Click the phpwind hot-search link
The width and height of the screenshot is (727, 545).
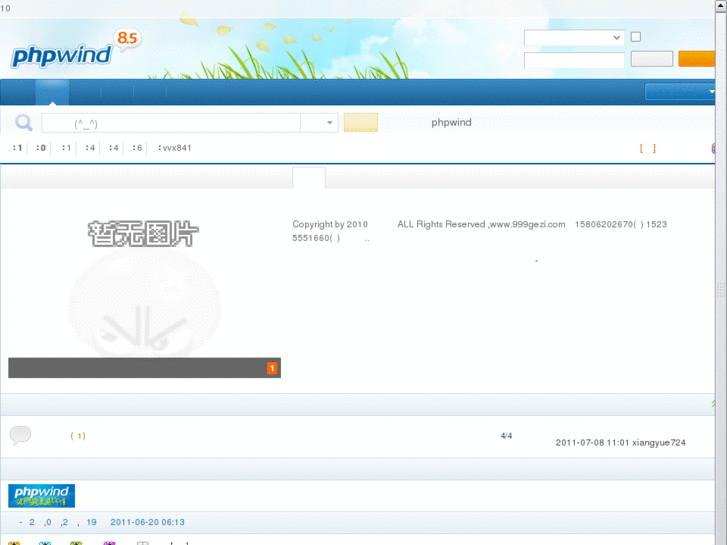[451, 122]
